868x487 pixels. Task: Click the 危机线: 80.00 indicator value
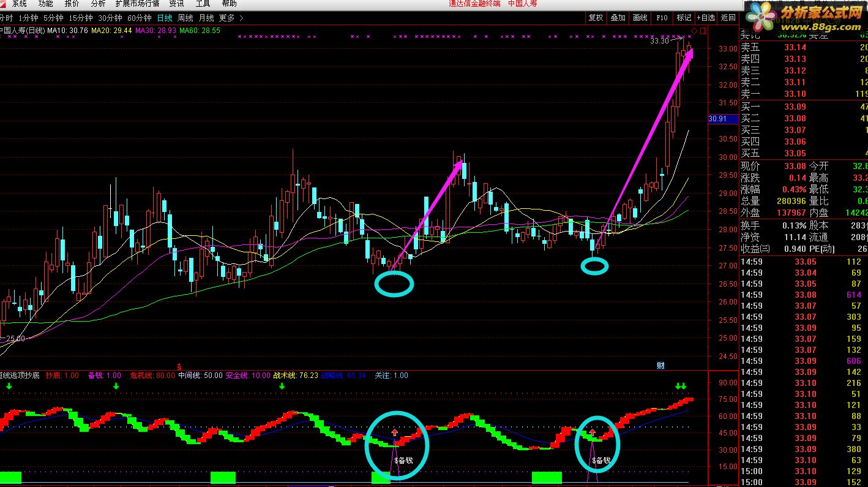click(152, 376)
